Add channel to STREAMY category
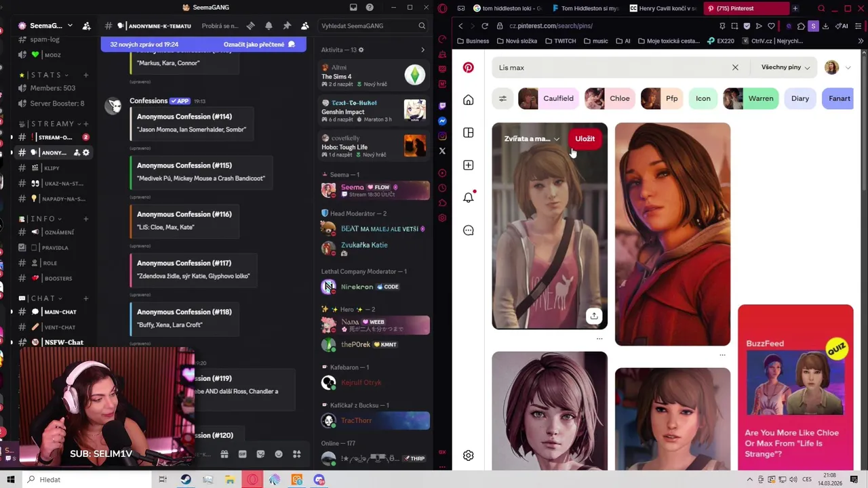Screen dimensions: 868x488 coord(85,123)
